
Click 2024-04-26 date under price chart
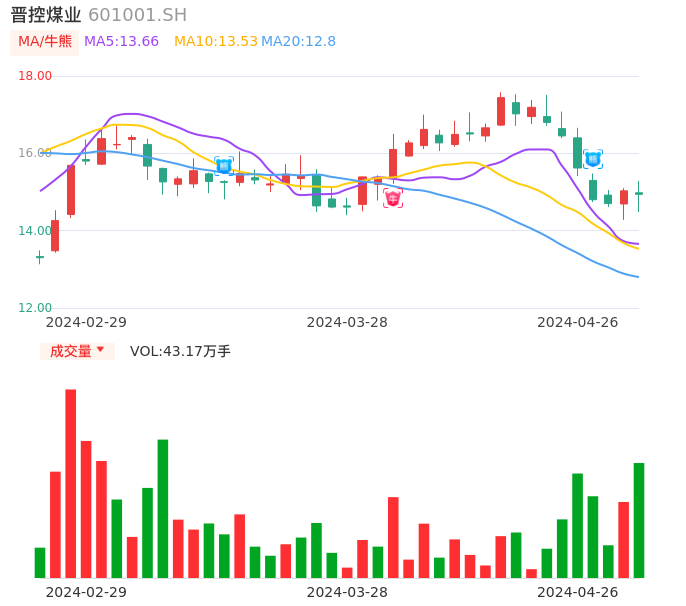click(x=578, y=322)
